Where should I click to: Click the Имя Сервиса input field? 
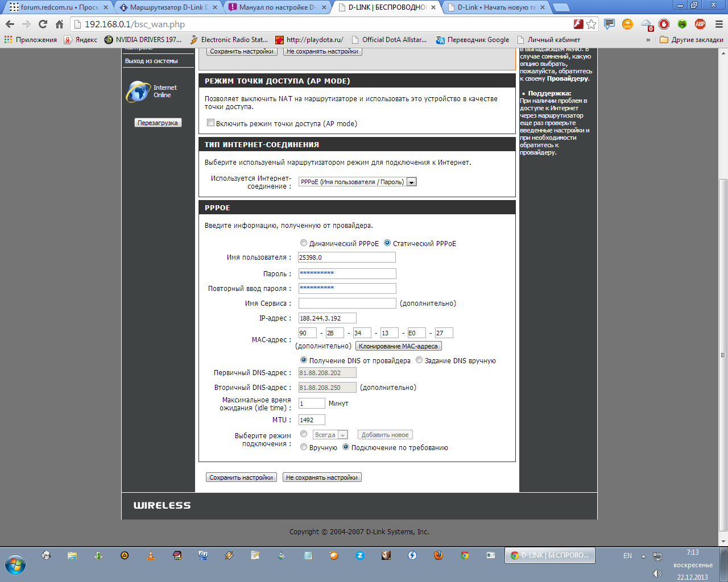tap(347, 303)
